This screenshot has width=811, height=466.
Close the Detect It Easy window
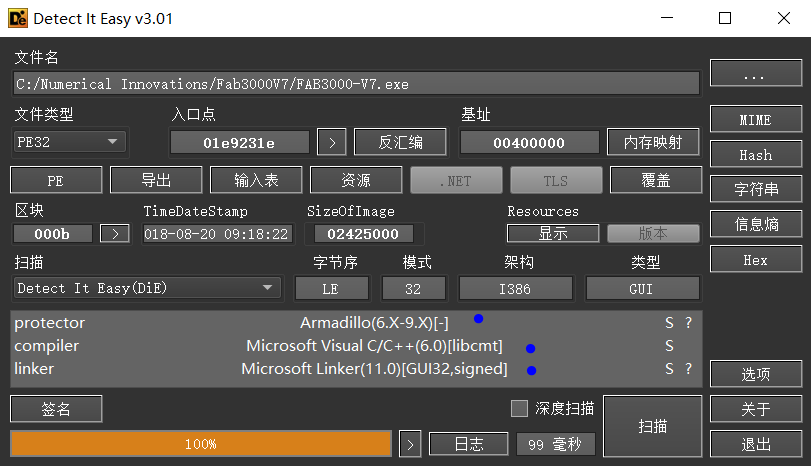click(x=784, y=18)
